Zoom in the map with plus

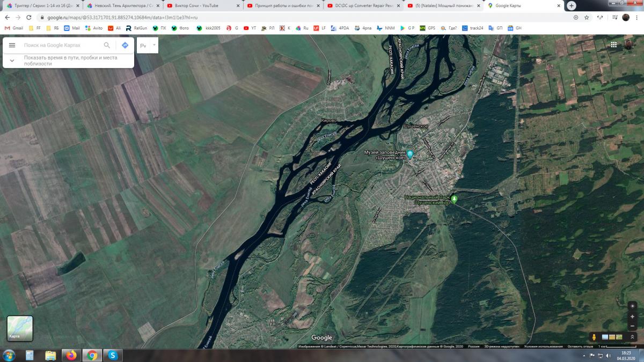632,316
